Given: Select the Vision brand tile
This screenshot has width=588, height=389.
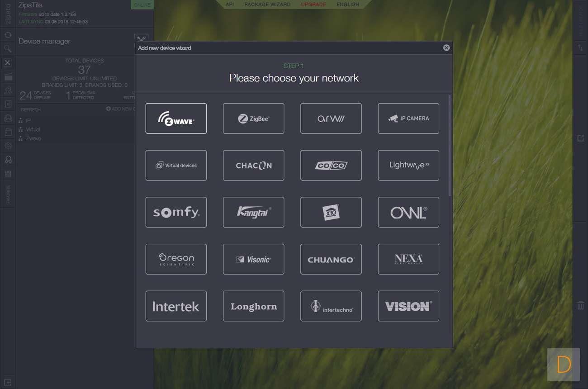Looking at the screenshot, I should 408,306.
